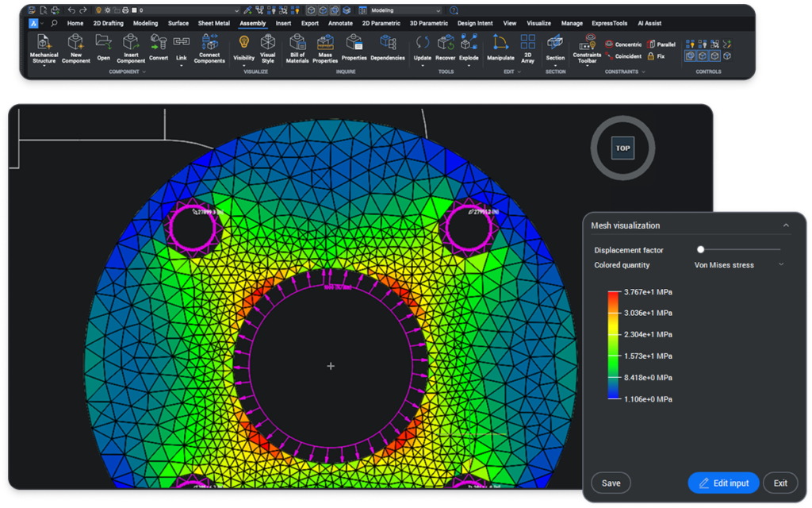The image size is (812, 508).
Task: Select the Manipulate tool
Action: pyautogui.click(x=500, y=48)
